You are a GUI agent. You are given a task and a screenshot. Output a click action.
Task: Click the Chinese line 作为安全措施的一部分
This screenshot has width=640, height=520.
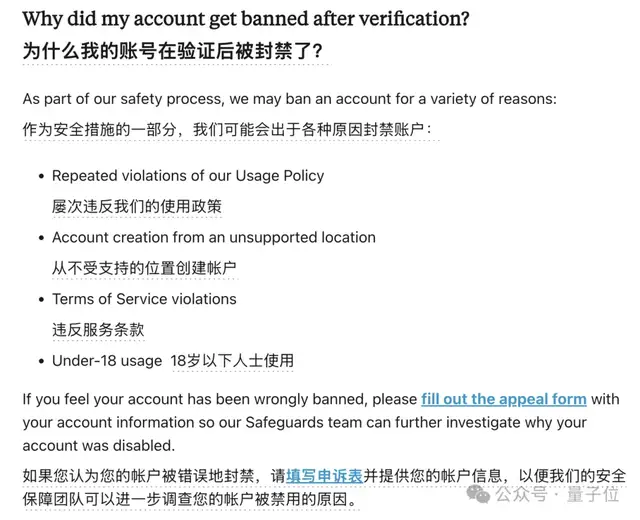[x=228, y=130]
